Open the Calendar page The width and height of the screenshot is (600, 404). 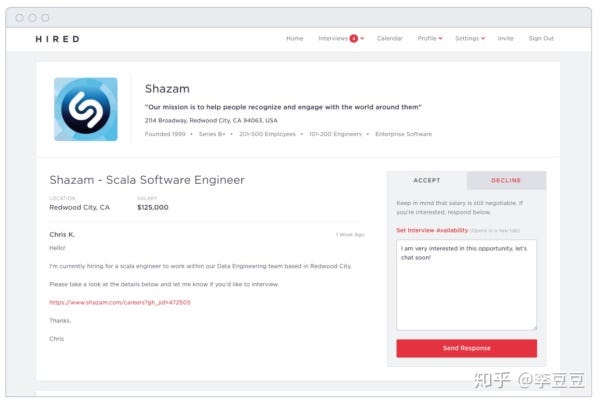(390, 38)
